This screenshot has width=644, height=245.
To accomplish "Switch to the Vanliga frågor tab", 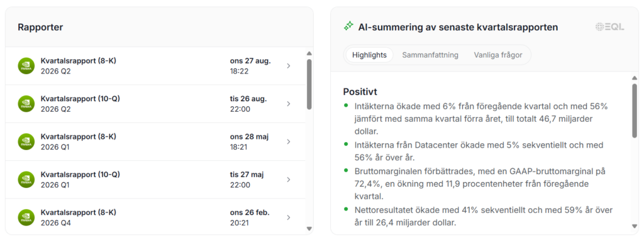I will [498, 55].
